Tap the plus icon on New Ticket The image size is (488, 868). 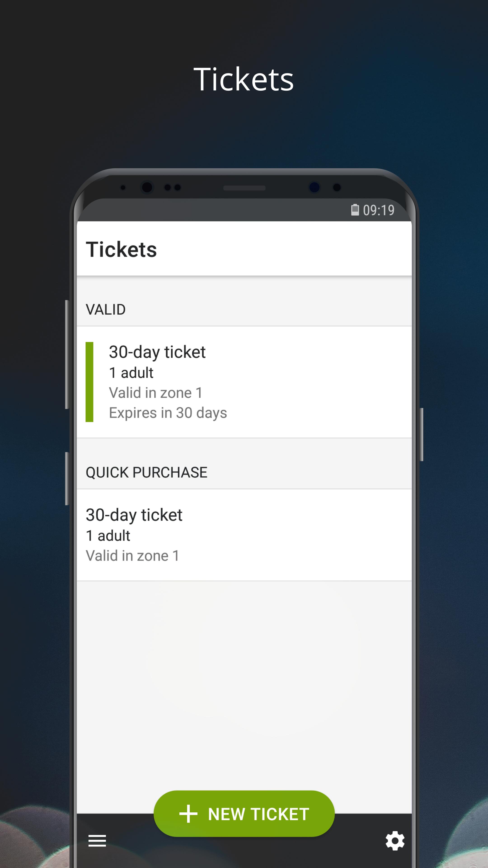188,814
